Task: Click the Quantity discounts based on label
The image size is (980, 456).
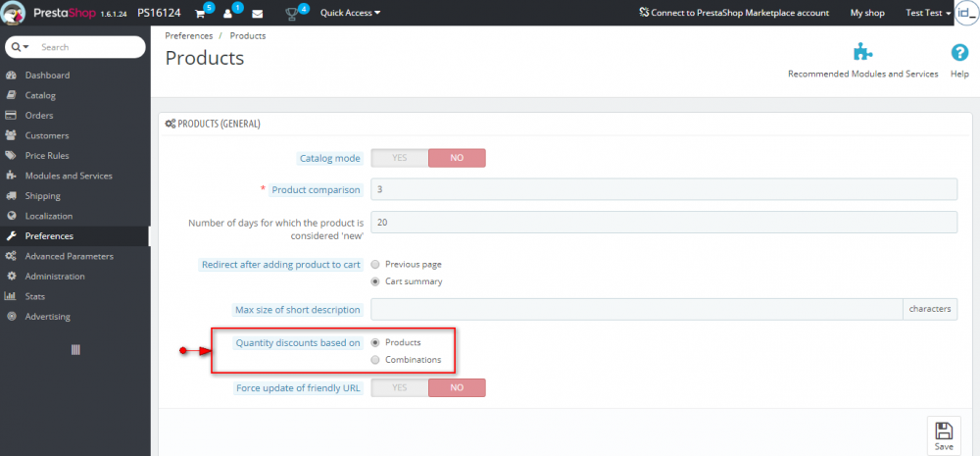Action: 298,343
